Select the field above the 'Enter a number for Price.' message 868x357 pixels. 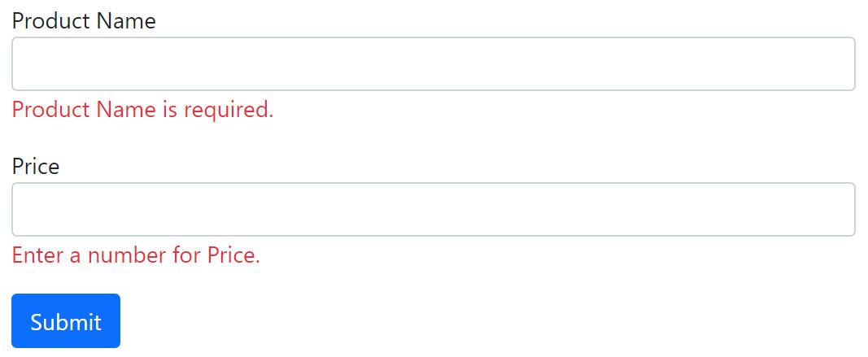(434, 209)
